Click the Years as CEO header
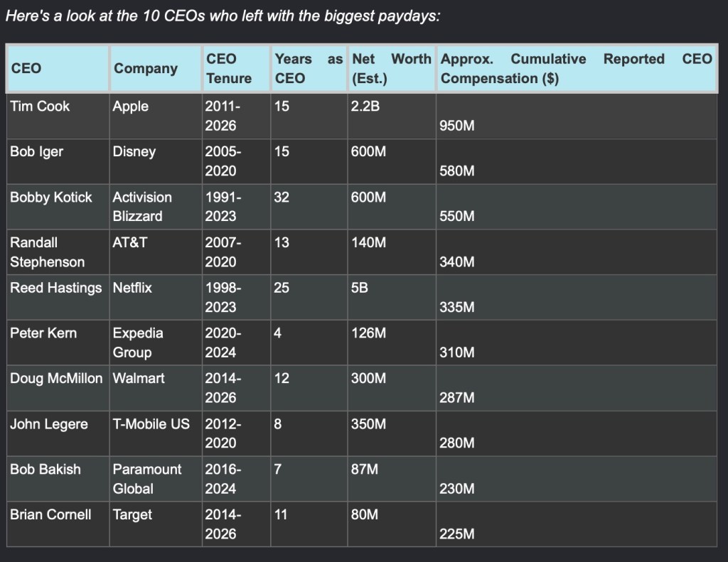 pyautogui.click(x=309, y=68)
